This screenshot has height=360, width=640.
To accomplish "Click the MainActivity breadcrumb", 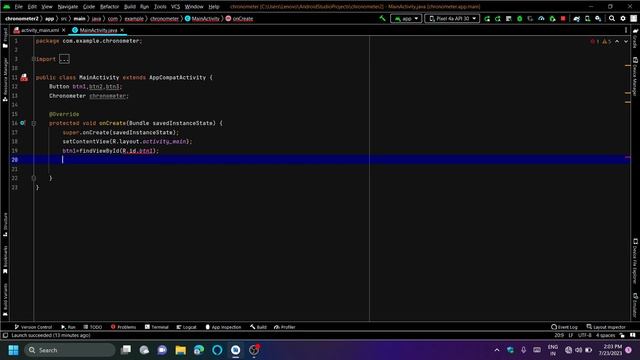I will tap(202, 18).
